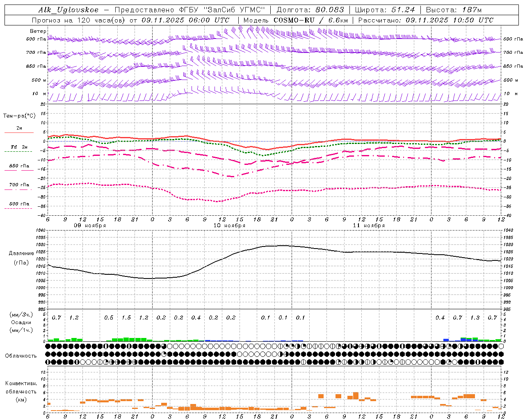Click the Осадки label
Image resolution: width=525 pixels, height=420 pixels.
click(21, 322)
